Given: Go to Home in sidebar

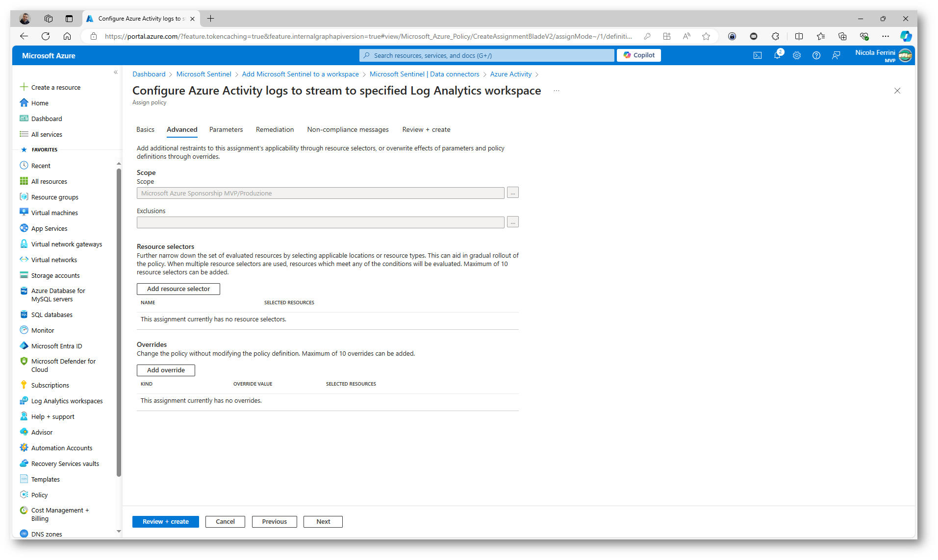Looking at the screenshot, I should pos(40,103).
